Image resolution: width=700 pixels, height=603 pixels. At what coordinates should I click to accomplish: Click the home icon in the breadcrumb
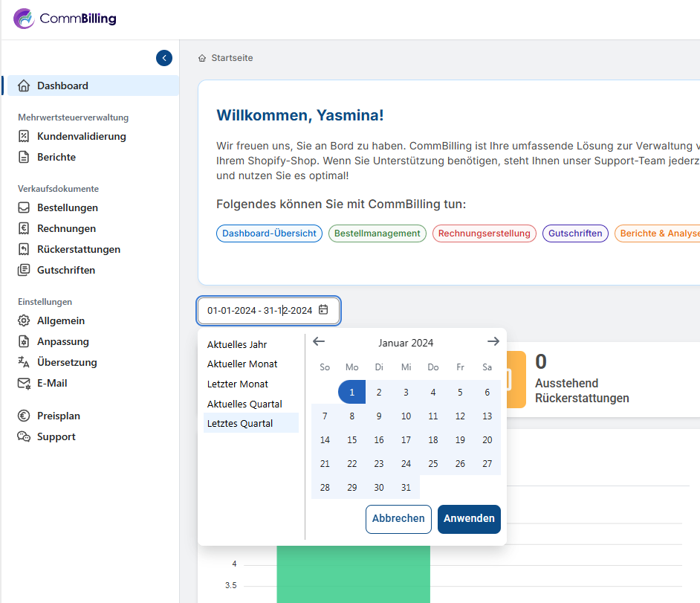point(202,58)
